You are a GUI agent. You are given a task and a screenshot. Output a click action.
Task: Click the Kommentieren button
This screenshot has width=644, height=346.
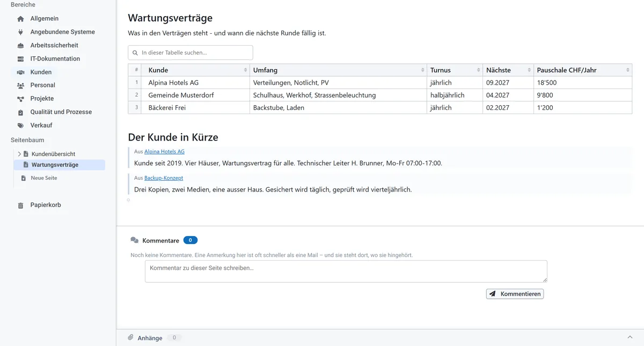515,294
